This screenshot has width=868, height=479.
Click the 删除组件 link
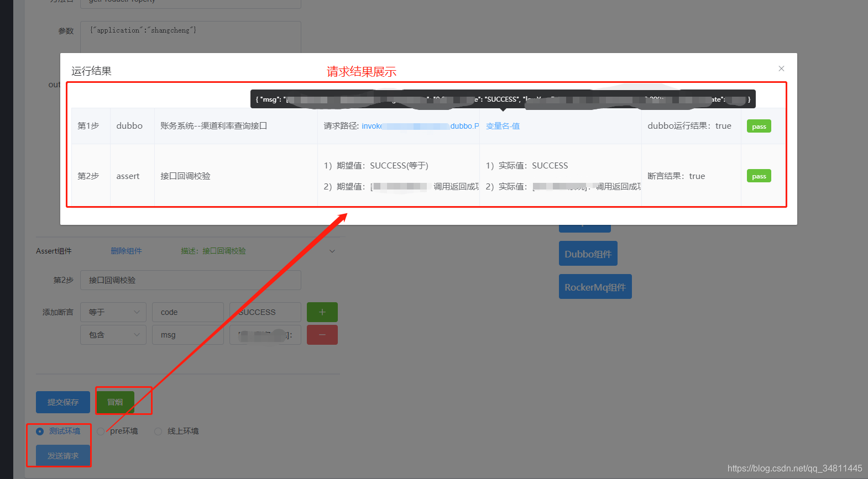(126, 251)
